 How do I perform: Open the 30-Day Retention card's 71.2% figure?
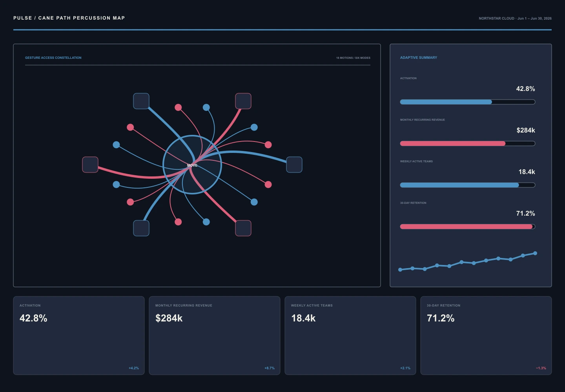(x=441, y=318)
